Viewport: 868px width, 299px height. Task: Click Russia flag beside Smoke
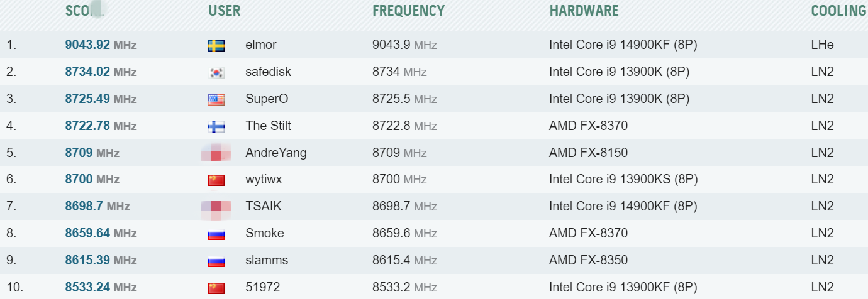[216, 234]
